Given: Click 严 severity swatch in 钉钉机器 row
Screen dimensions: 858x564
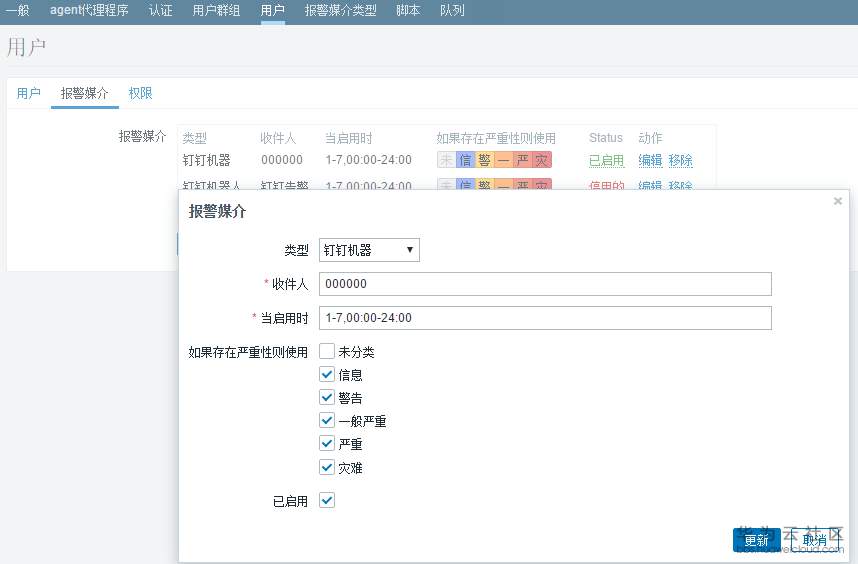Looking at the screenshot, I should pyautogui.click(x=523, y=160).
